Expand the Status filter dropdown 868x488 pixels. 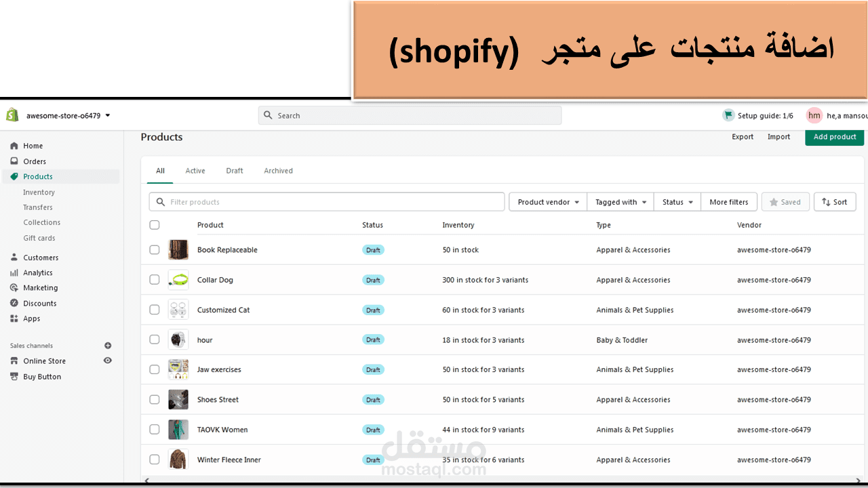677,202
